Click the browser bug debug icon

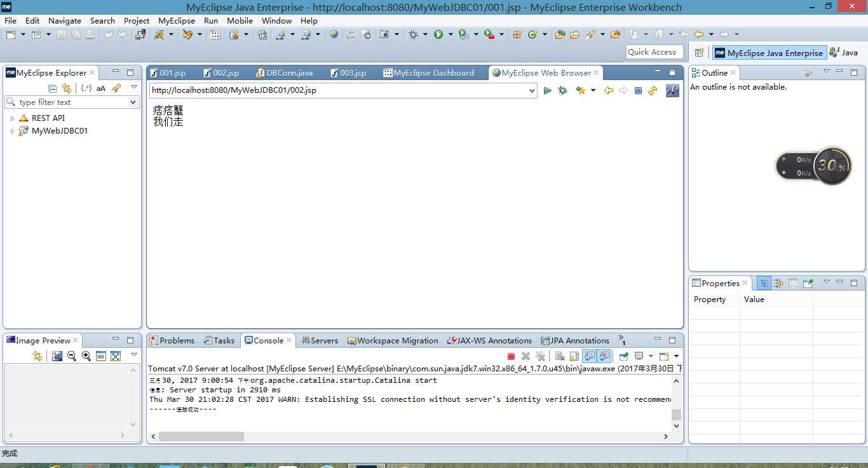click(562, 91)
